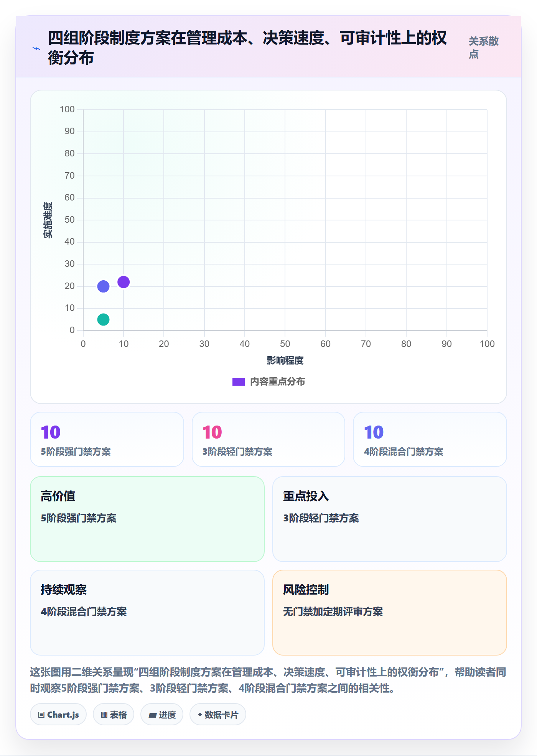The image size is (537, 756).
Task: Click the main chart title text
Action: (247, 48)
